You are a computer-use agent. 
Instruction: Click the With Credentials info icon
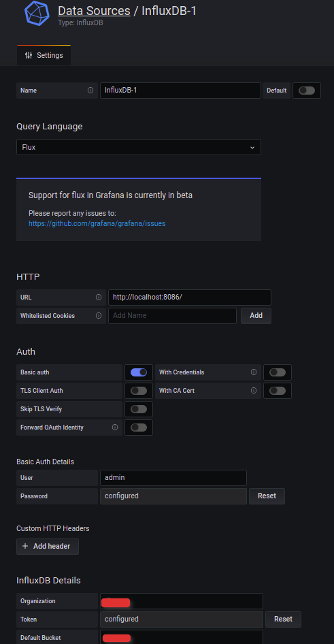coord(254,372)
